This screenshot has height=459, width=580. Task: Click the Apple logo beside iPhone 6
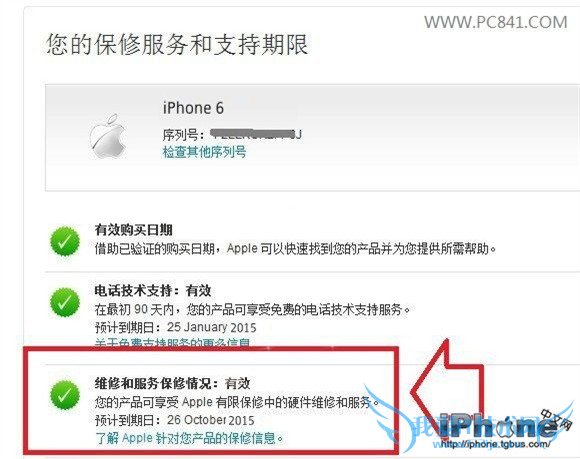click(108, 136)
